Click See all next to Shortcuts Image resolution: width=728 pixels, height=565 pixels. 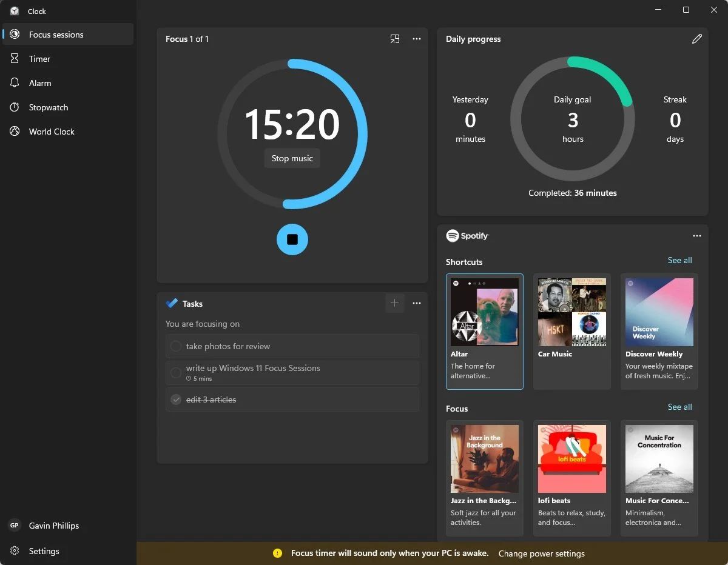(x=679, y=260)
